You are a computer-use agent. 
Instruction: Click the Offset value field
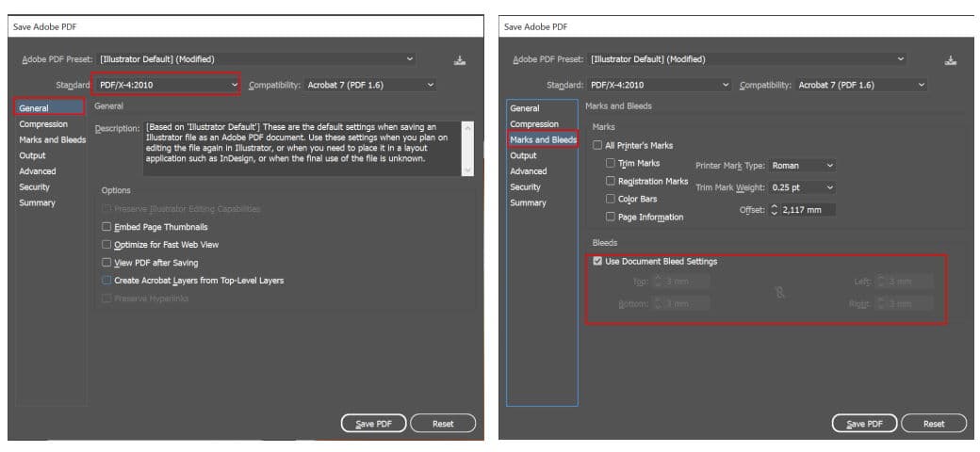(x=808, y=210)
